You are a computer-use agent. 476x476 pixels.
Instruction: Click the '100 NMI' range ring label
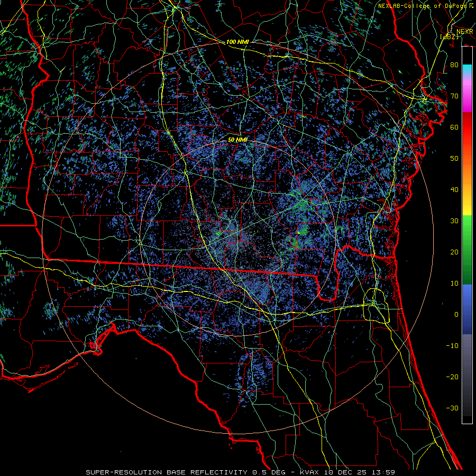point(237,42)
